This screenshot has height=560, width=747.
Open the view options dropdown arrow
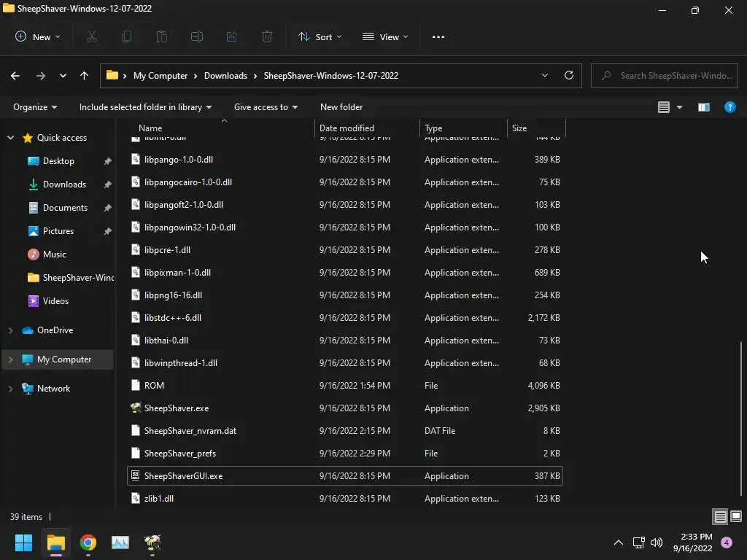click(679, 107)
